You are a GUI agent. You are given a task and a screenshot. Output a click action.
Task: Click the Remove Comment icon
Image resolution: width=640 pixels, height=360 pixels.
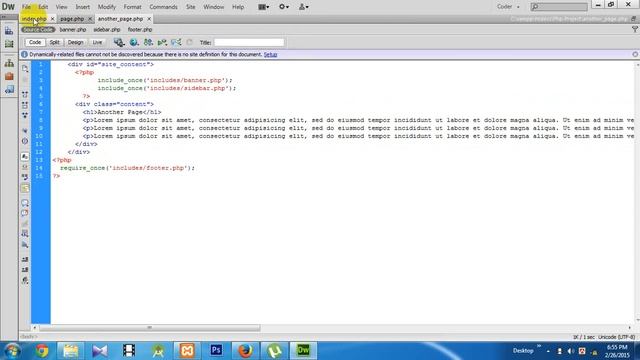point(25,213)
